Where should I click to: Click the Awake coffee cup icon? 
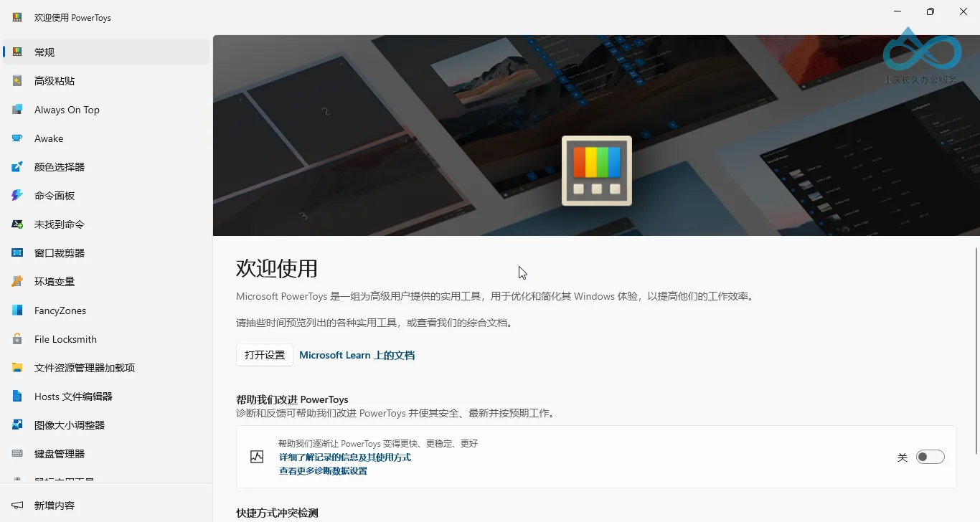pyautogui.click(x=17, y=138)
